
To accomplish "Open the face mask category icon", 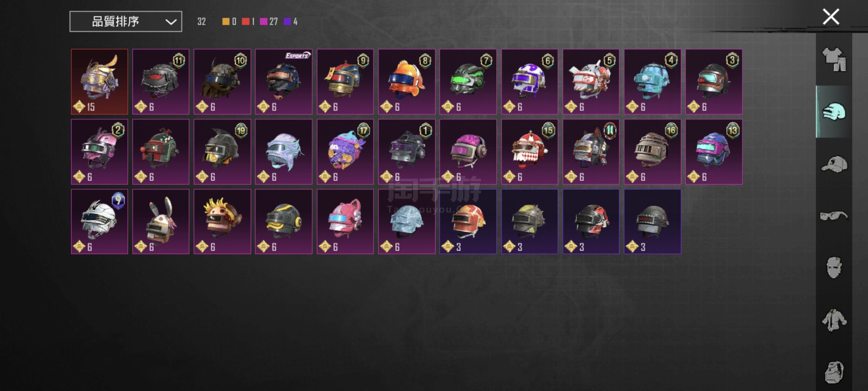I will coord(834,268).
